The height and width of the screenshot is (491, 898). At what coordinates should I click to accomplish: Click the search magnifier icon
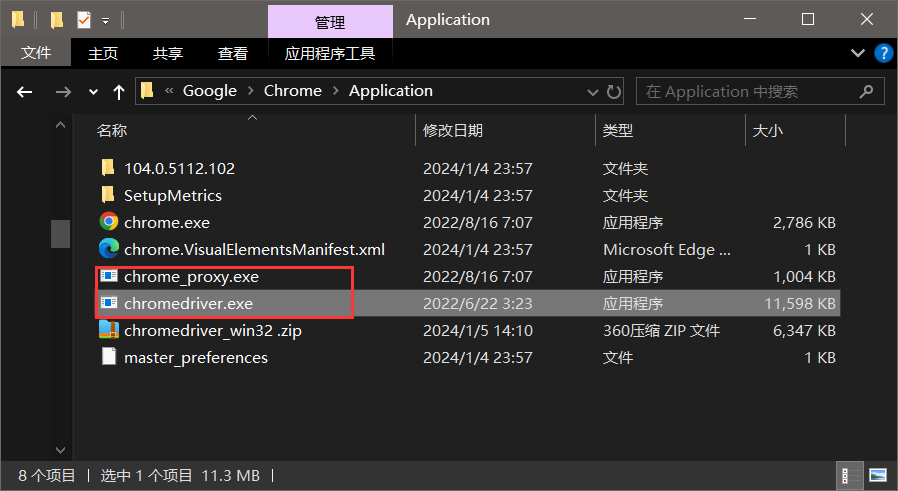866,91
